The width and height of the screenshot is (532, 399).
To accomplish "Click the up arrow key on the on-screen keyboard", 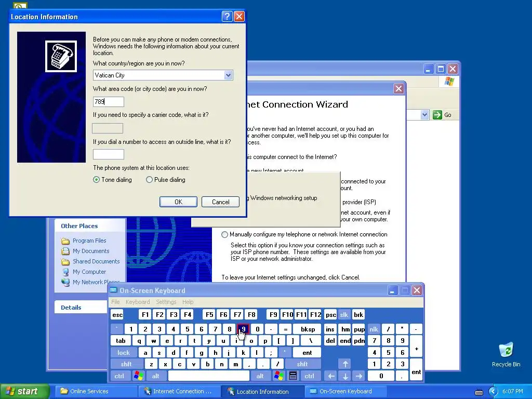I will 345,364.
